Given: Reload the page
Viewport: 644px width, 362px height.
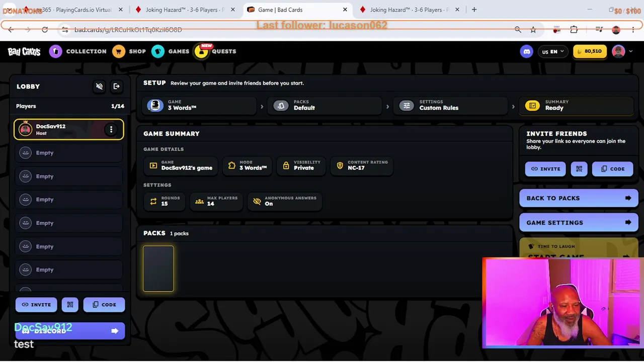Looking at the screenshot, I should [45, 30].
